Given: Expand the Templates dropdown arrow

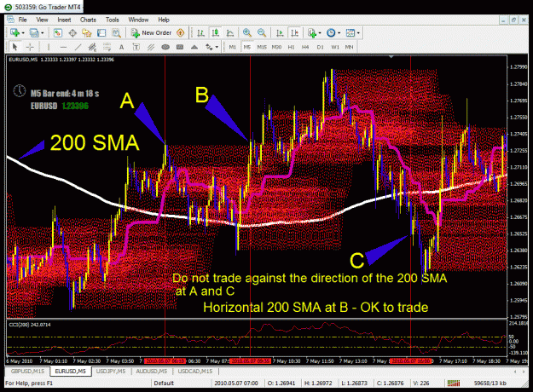Looking at the screenshot, I should (358, 33).
